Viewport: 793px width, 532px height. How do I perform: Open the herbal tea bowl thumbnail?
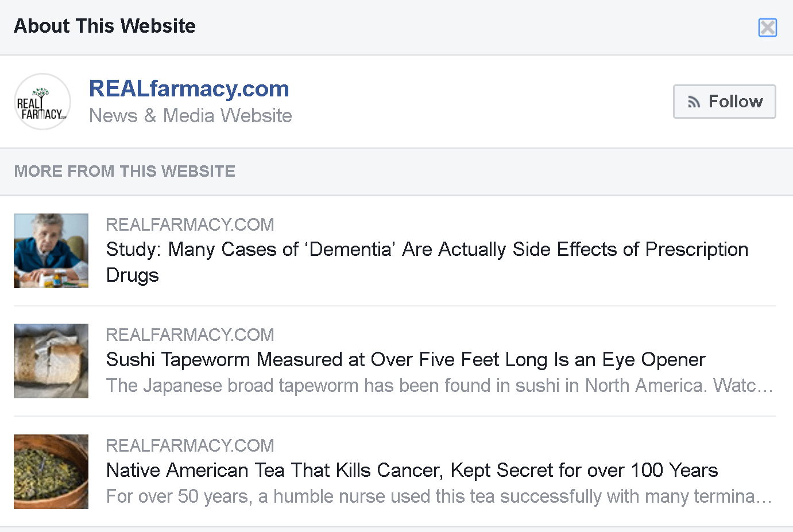point(51,472)
